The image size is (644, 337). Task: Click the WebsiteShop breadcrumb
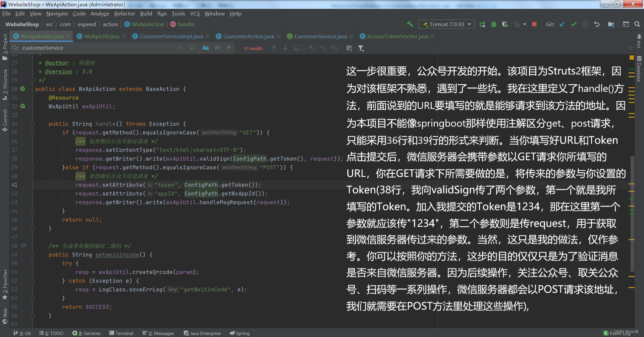coord(22,24)
